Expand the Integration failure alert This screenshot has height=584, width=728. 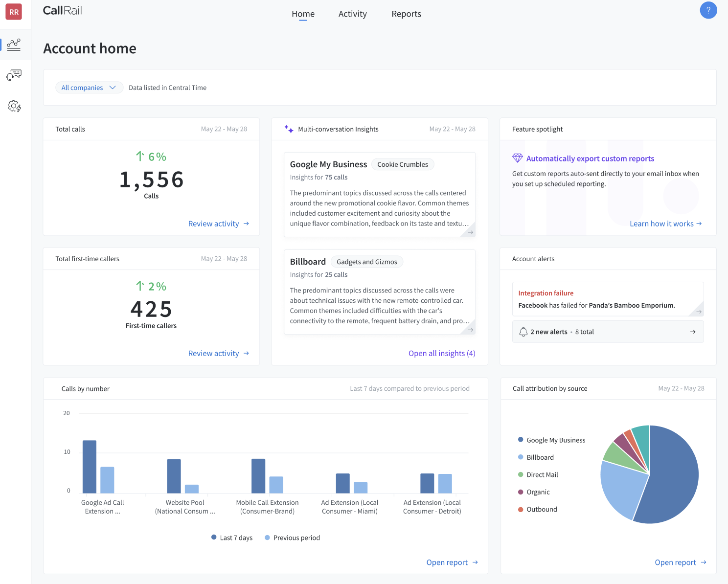(699, 312)
